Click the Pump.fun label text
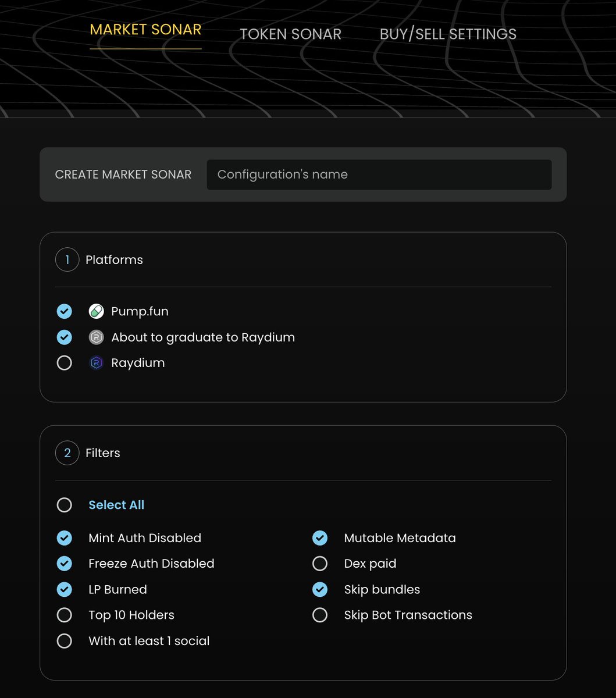 (x=140, y=311)
